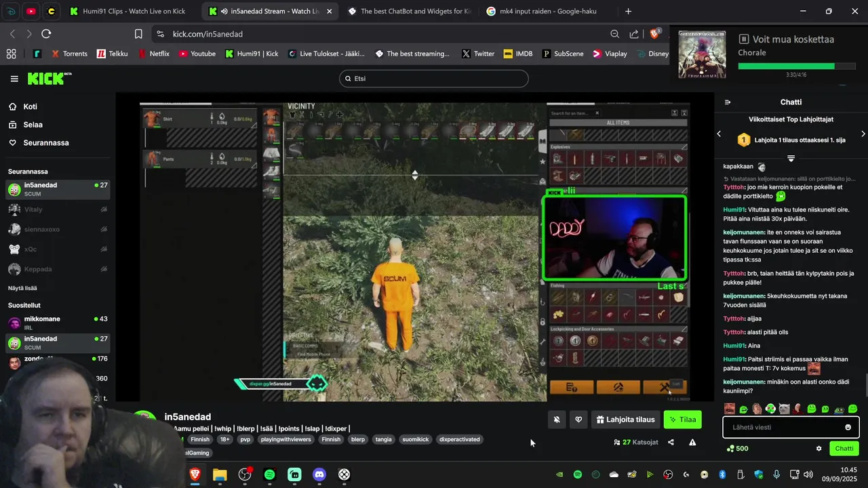Open a new browser tab
868x488 pixels.
(628, 12)
